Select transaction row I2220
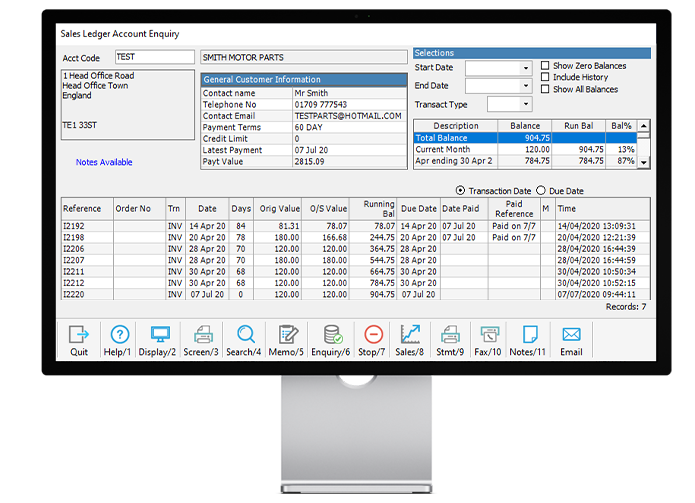 [x=355, y=294]
